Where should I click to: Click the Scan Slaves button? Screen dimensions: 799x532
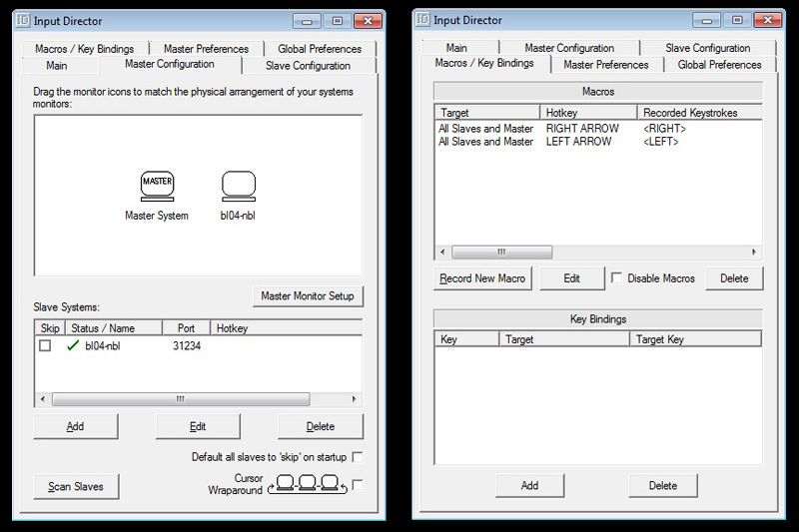pos(76,487)
